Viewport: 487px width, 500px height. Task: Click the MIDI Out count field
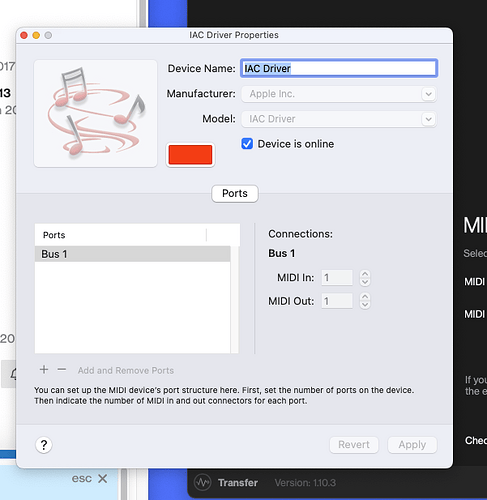click(x=337, y=301)
